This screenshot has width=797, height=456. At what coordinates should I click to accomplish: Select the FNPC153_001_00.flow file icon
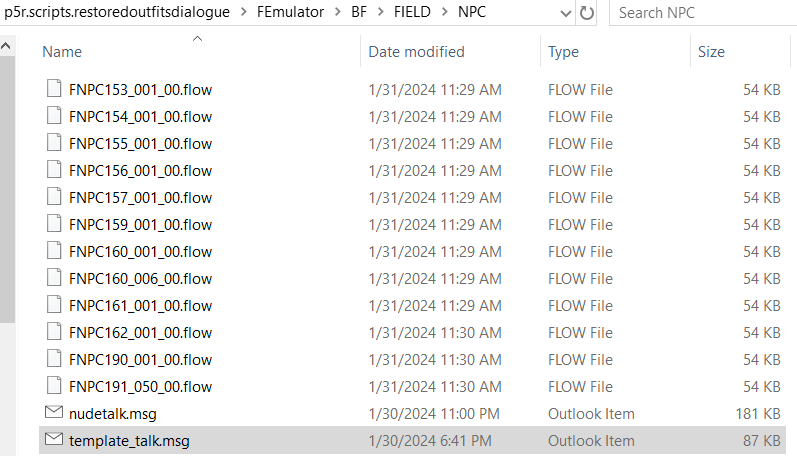(x=54, y=88)
